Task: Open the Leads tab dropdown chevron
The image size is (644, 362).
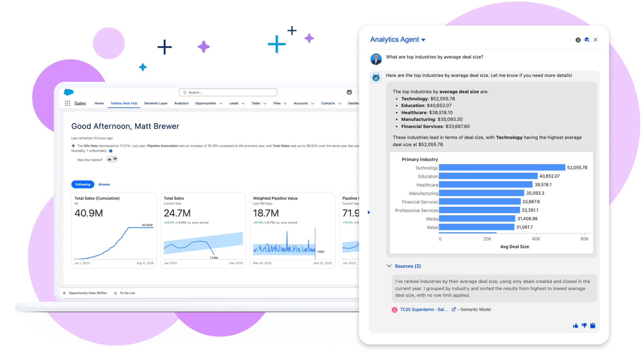Action: point(243,103)
